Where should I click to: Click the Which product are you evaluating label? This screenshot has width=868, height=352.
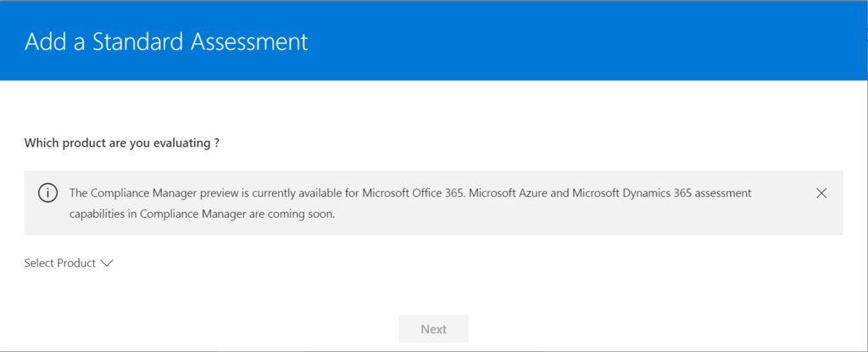pos(122,143)
